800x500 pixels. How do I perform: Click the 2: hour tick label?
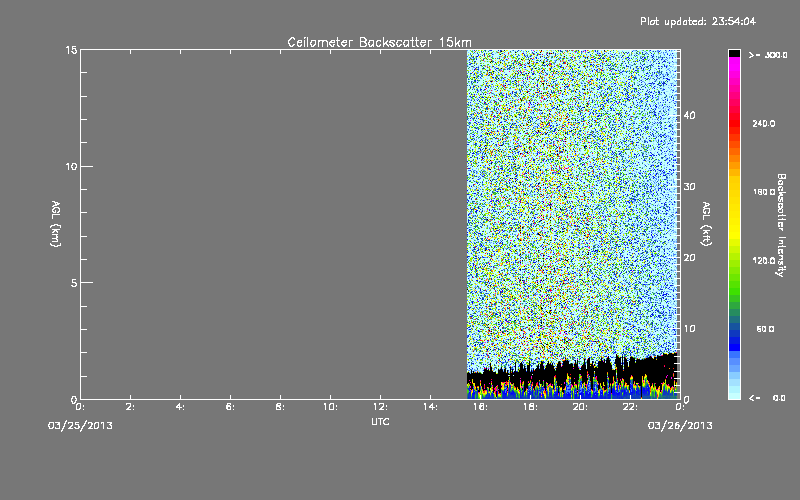coord(130,407)
